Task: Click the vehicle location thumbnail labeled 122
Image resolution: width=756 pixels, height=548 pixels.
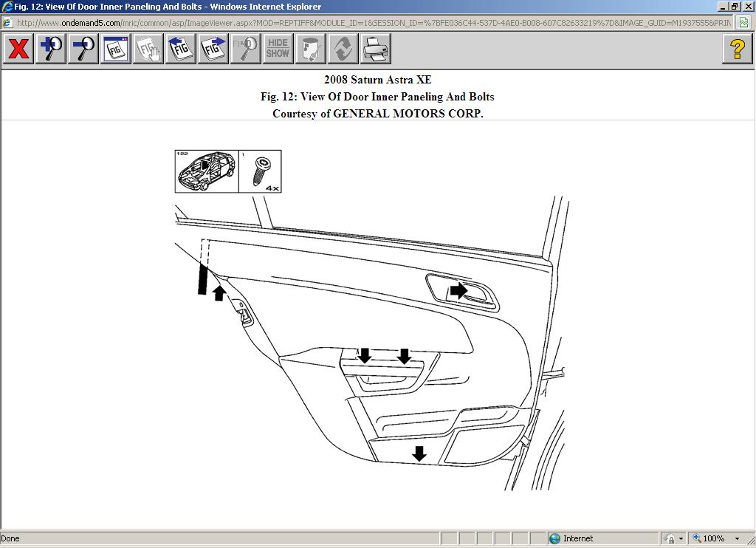Action: (207, 171)
